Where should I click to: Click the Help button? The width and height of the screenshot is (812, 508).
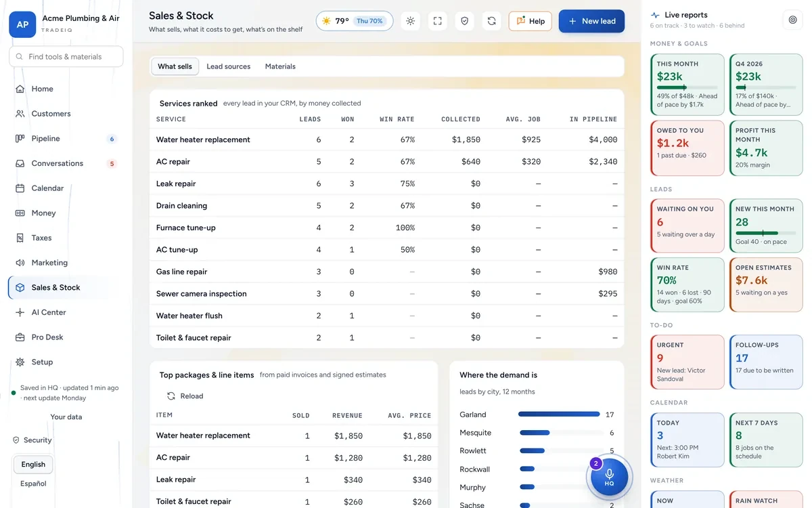(531, 21)
